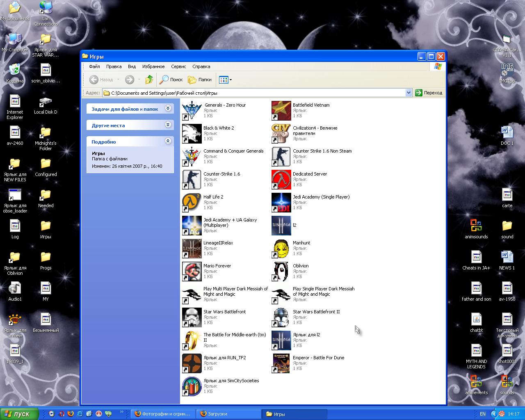
Task: Open the Generals - Zero Hour shortcut icon
Action: tap(192, 111)
